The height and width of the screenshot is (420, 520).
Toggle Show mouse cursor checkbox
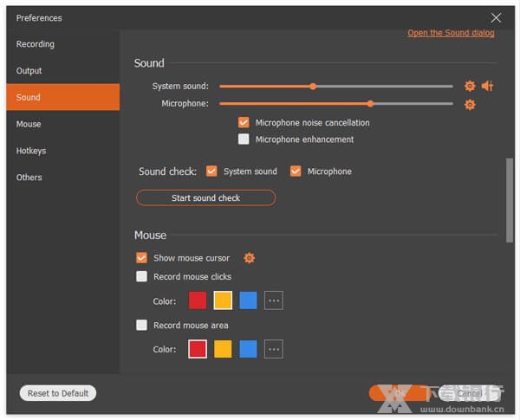[141, 258]
